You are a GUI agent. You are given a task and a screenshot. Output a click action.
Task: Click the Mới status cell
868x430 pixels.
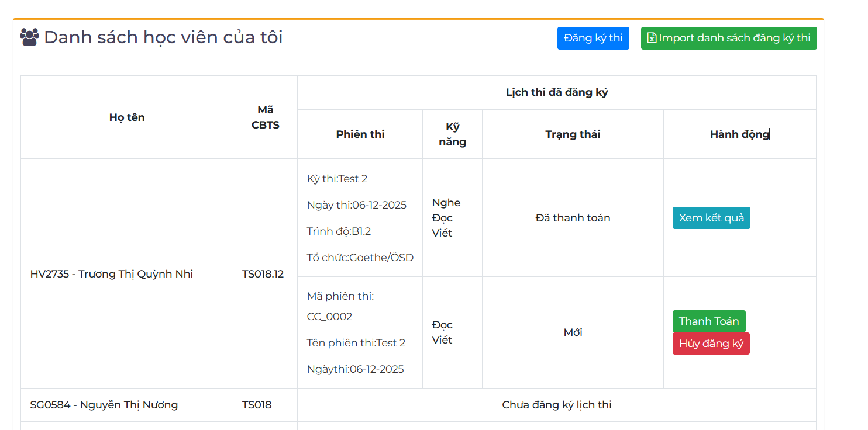[573, 332]
